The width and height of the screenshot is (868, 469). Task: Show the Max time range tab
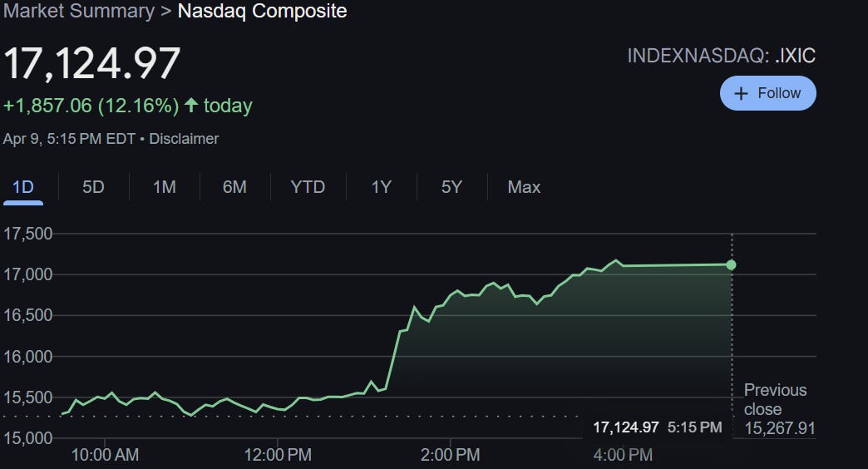tap(524, 187)
